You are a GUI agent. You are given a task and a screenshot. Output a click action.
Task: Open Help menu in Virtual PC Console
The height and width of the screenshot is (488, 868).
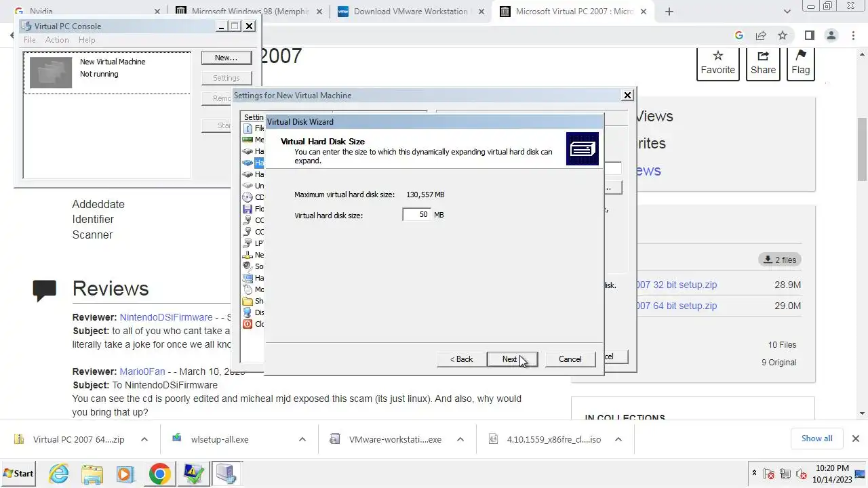[87, 40]
